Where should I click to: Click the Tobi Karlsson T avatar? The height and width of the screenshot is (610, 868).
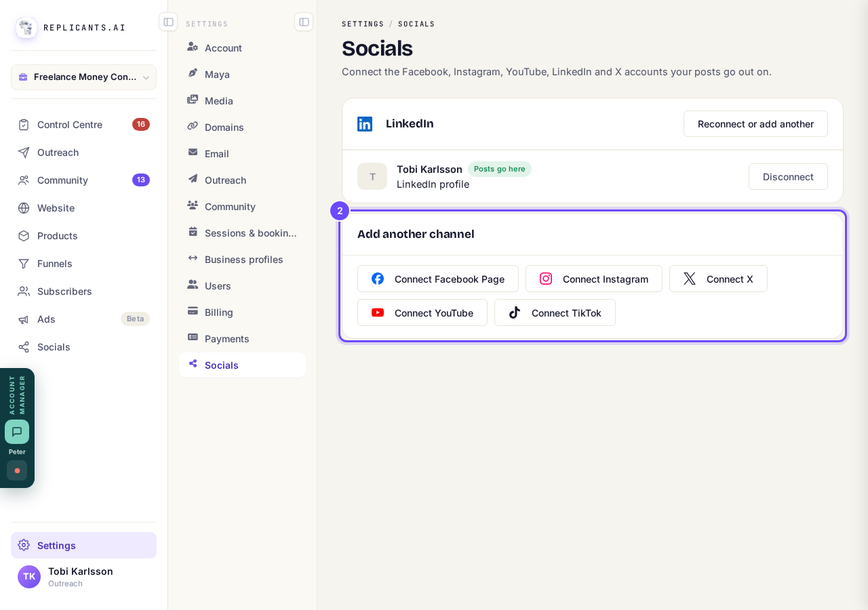(x=372, y=176)
